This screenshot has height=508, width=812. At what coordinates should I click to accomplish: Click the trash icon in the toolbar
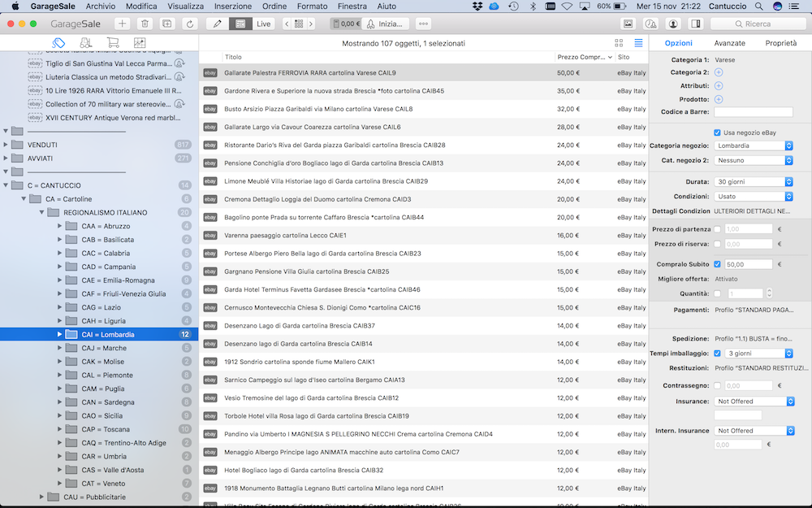145,24
